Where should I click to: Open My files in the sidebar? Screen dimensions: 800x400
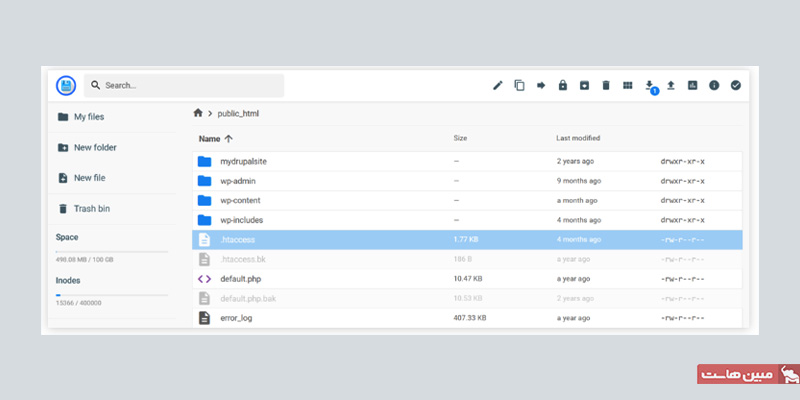click(88, 117)
